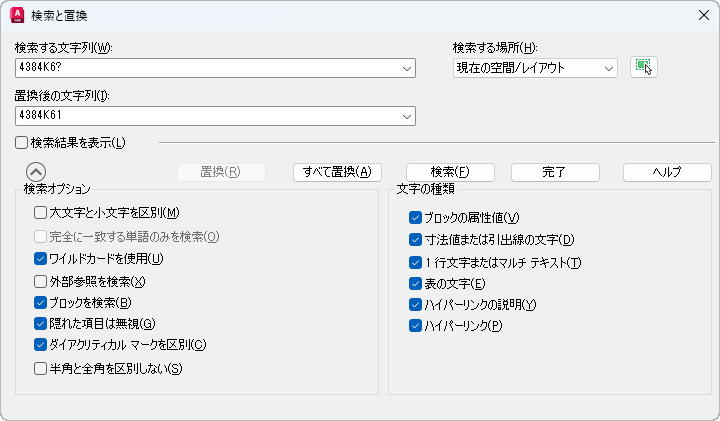
Task: Collapse the search options with circular arrow
Action: click(x=35, y=171)
